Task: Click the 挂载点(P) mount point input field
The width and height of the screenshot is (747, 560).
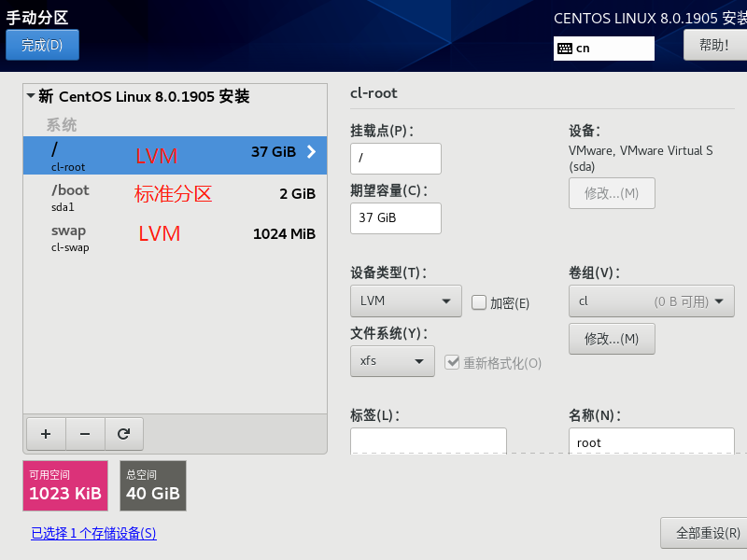Action: [x=396, y=159]
